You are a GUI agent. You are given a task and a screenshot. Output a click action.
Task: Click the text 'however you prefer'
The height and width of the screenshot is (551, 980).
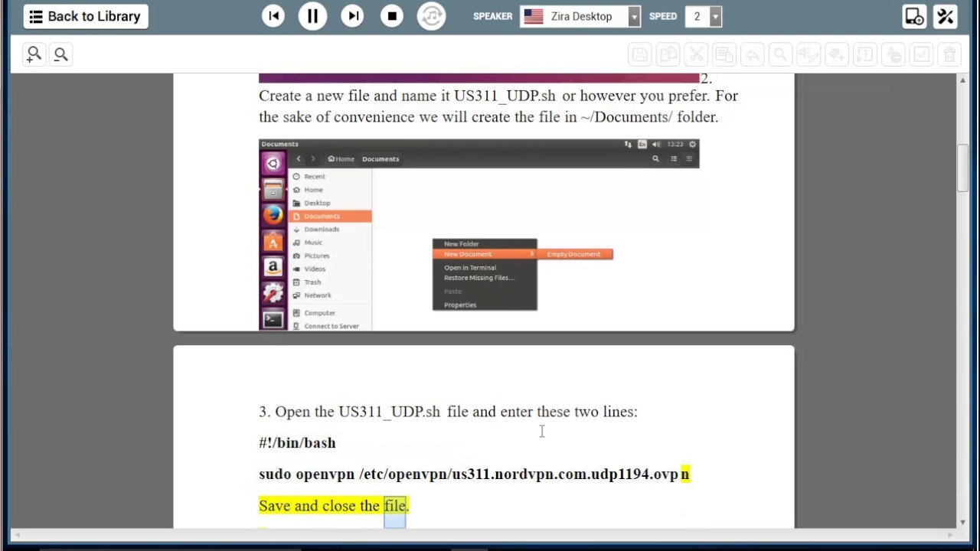click(x=644, y=96)
